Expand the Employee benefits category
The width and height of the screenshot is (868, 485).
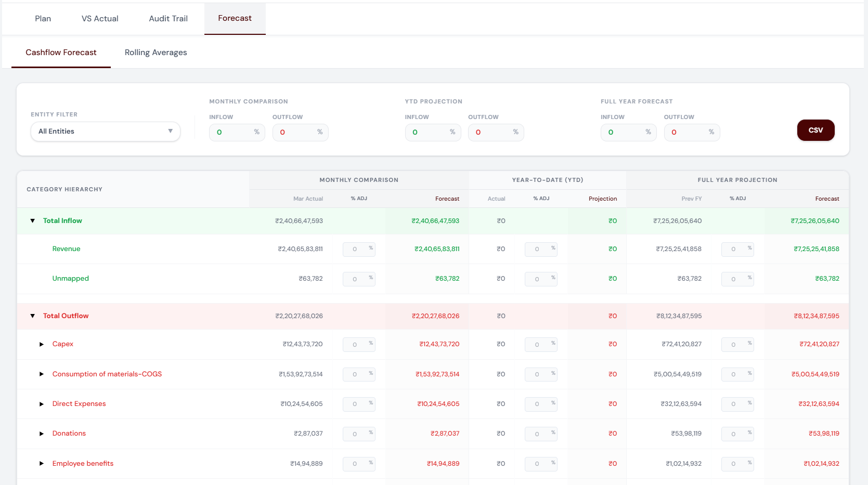click(42, 464)
